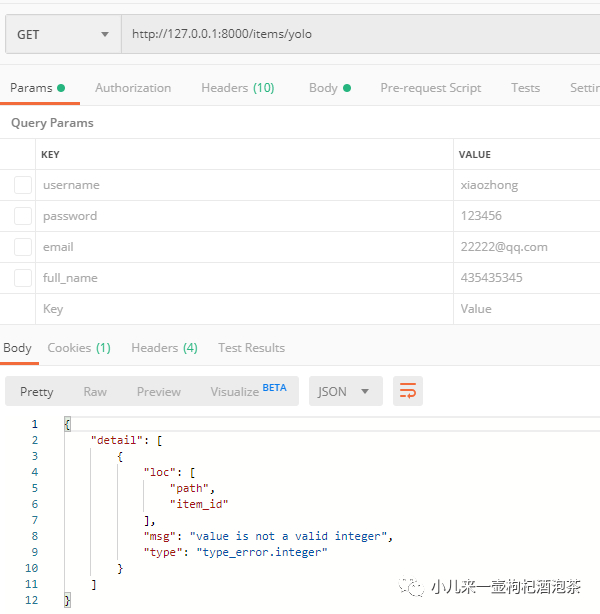Switch to the Authorization tab
Image resolution: width=600 pixels, height=614 pixels.
pyautogui.click(x=133, y=88)
